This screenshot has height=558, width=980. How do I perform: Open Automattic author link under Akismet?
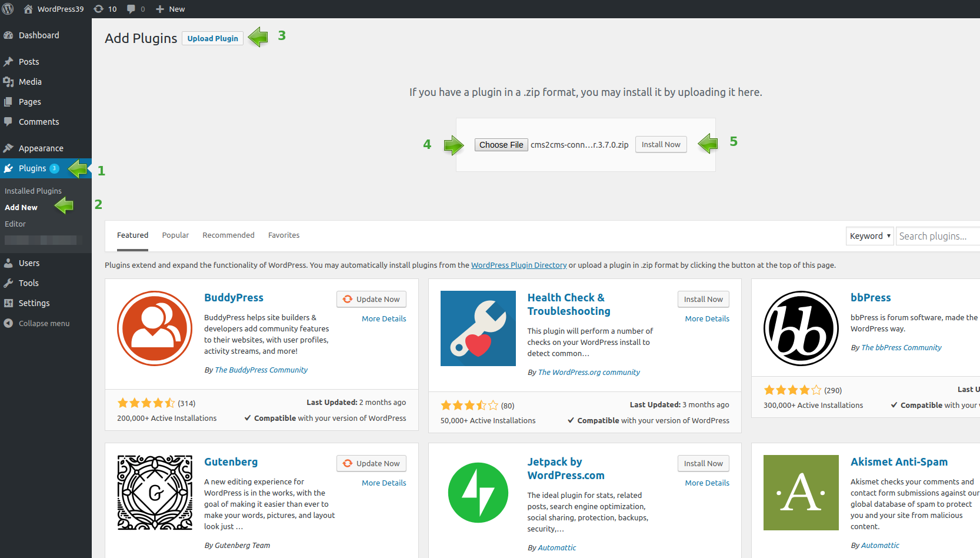click(x=880, y=546)
